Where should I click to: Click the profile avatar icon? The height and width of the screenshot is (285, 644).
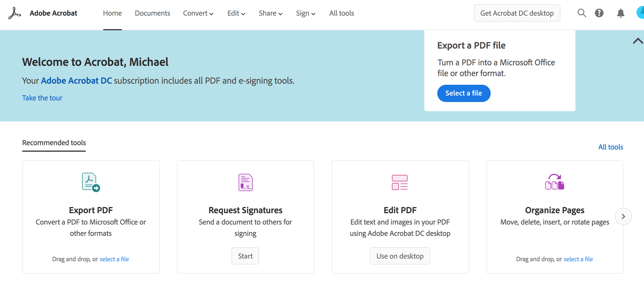pos(641,13)
